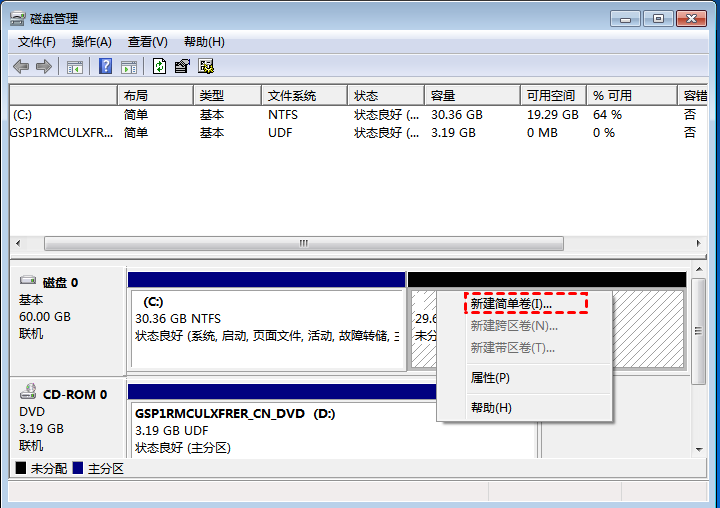
Task: Toggle the show/hide action pane icon
Action: coord(129,67)
